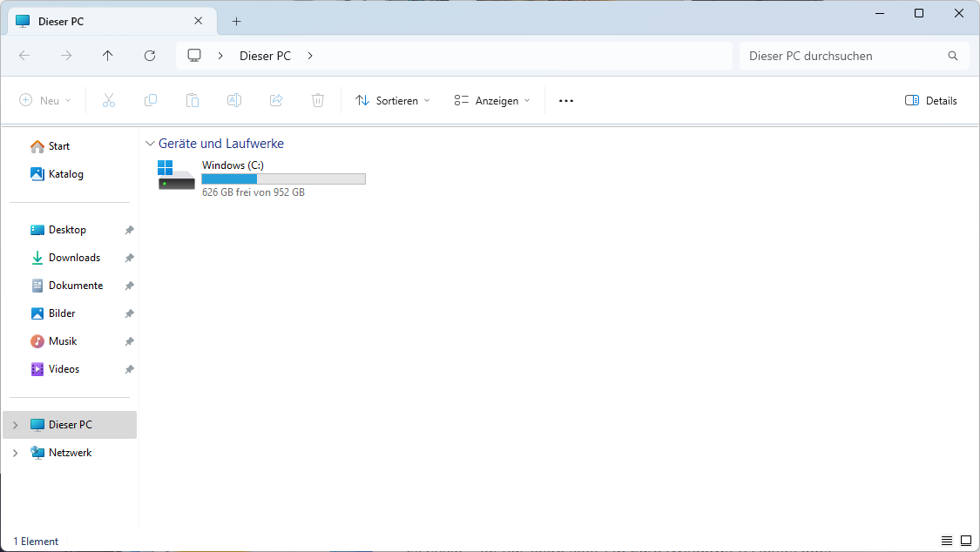Click the monitor icon in address bar
Screen dimensions: 980x552
click(x=194, y=56)
